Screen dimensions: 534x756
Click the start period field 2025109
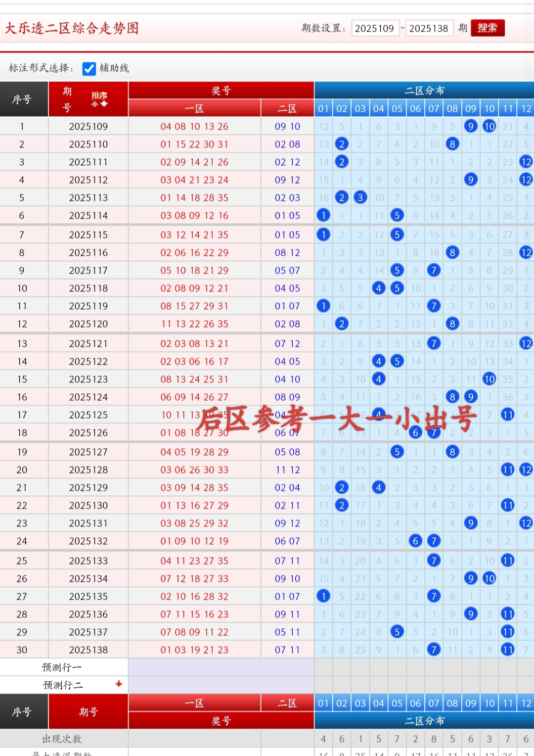tap(375, 28)
